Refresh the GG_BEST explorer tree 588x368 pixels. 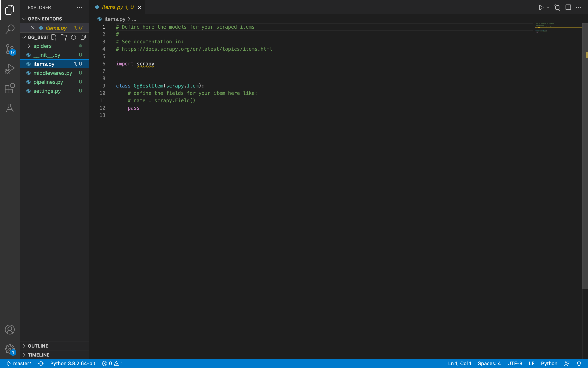click(73, 37)
